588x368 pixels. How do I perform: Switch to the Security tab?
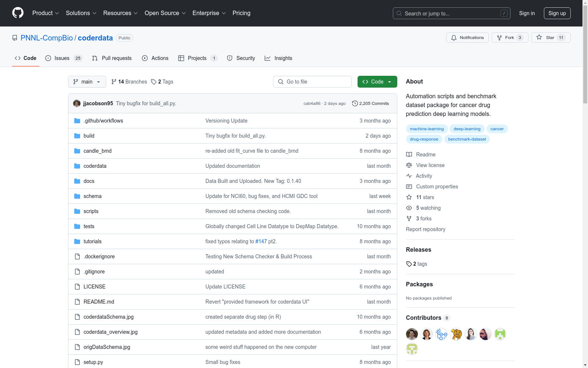pyautogui.click(x=241, y=58)
